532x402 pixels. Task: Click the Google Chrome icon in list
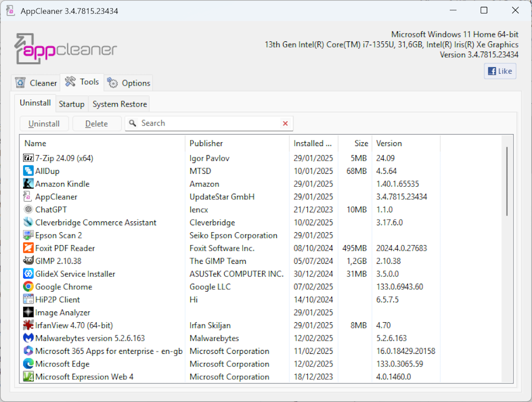28,287
